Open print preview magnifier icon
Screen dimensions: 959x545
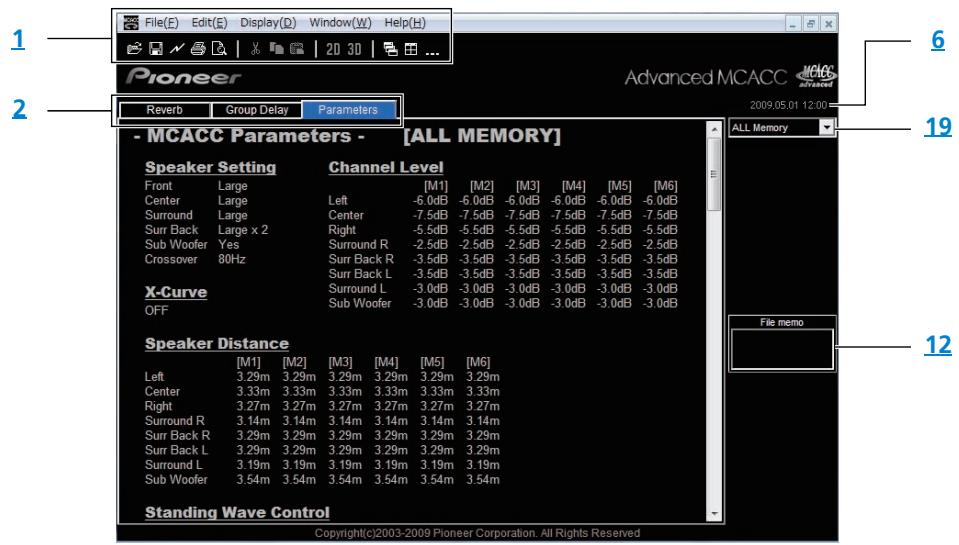pos(219,48)
